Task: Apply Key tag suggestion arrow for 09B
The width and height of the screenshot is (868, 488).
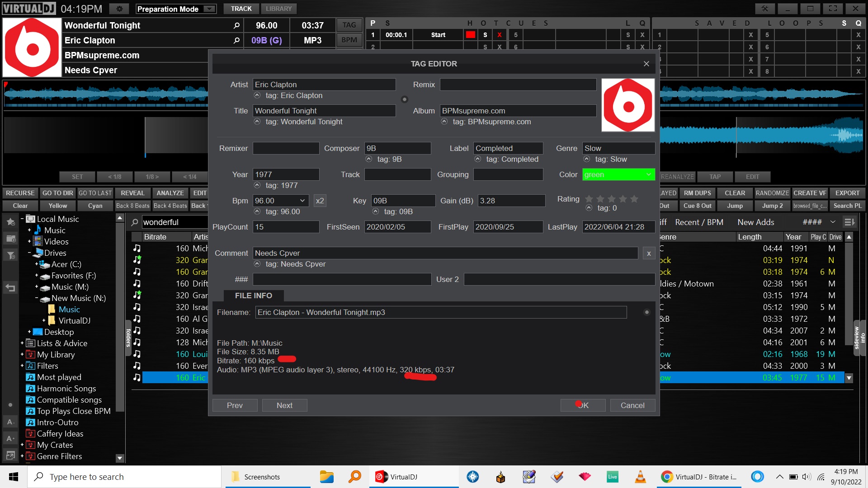Action: (x=376, y=211)
